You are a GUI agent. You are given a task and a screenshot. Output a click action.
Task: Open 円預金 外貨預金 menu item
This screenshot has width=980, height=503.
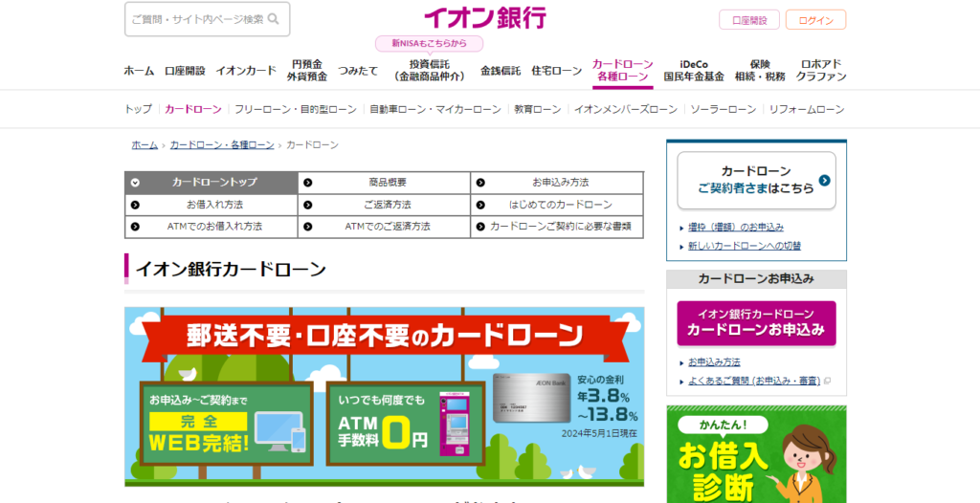coord(307,71)
